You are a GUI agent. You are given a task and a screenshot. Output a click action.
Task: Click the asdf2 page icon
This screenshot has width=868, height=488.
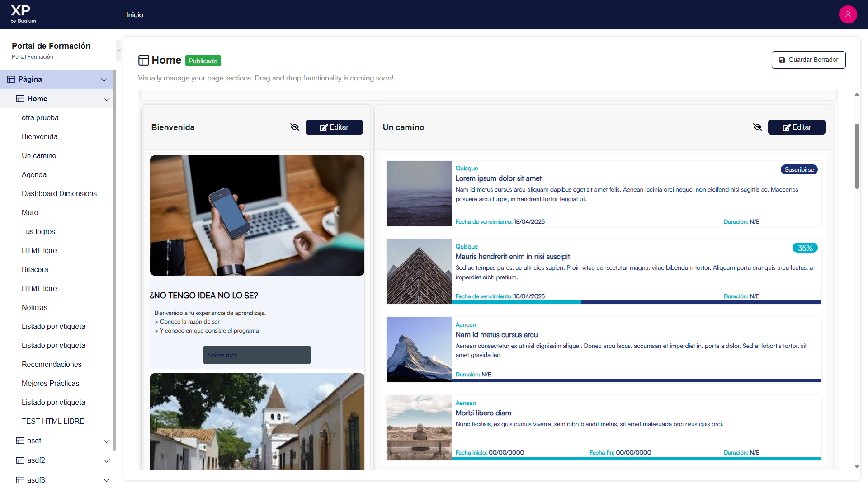pyautogui.click(x=20, y=460)
